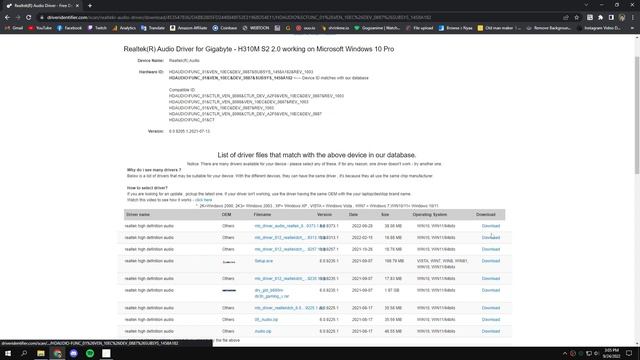Open the Gmail bookmark
Image resolution: width=640 pixels, height=360 pixels.
[x=14, y=28]
